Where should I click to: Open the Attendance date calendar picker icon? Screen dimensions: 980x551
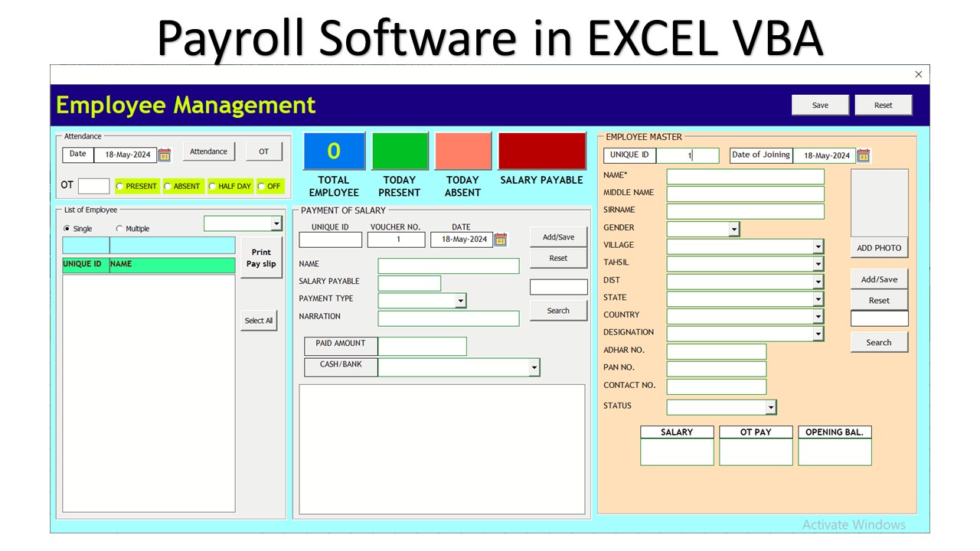165,155
